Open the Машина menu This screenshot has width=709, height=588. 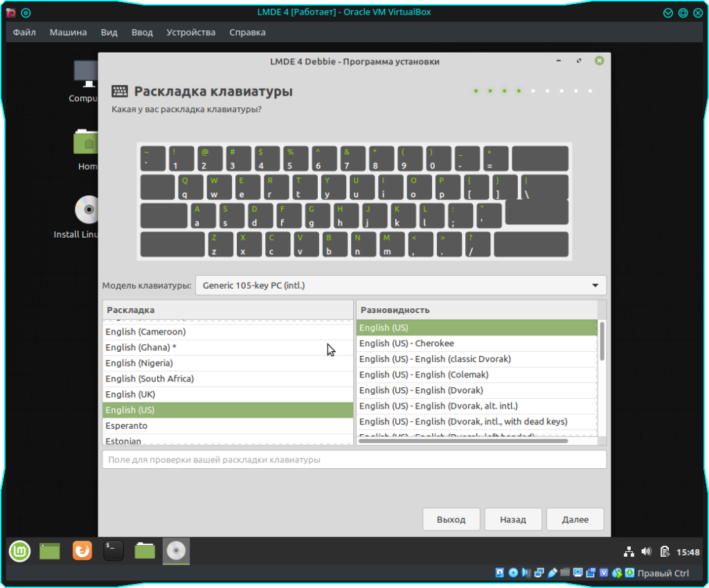pos(68,32)
